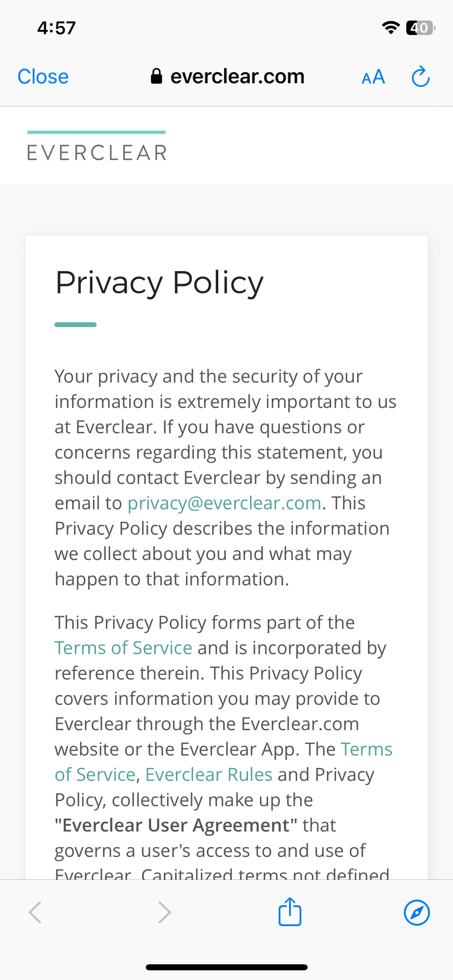Tap the share icon
The image size is (453, 980).
(x=290, y=912)
